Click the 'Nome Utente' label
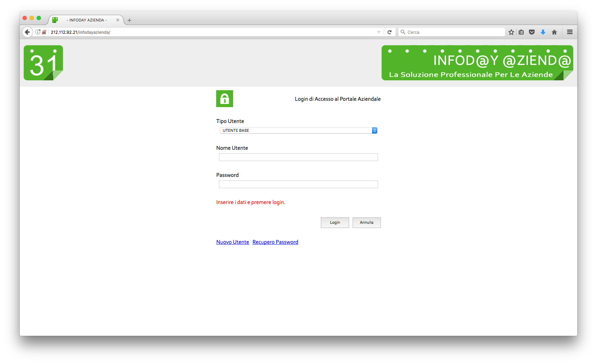 pos(232,148)
